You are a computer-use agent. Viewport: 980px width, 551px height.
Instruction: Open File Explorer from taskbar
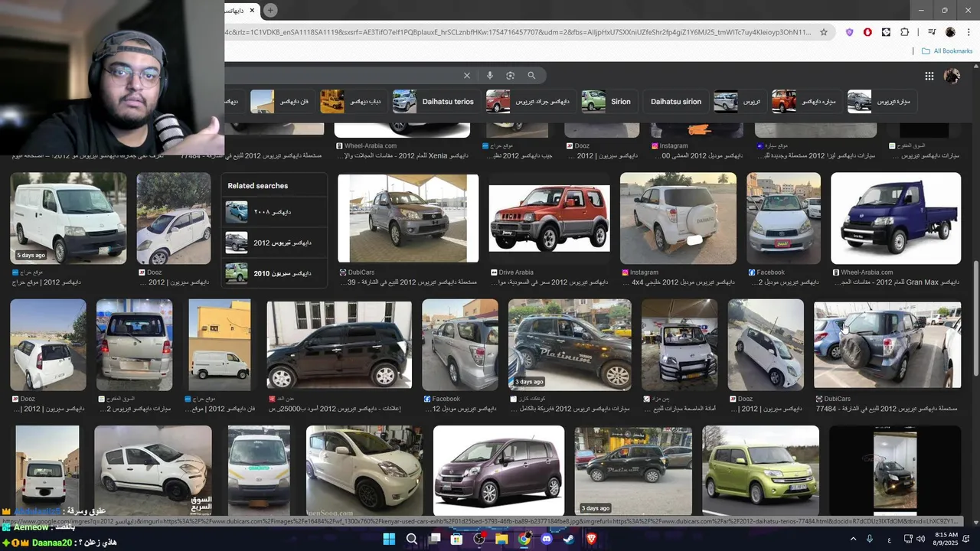click(501, 540)
